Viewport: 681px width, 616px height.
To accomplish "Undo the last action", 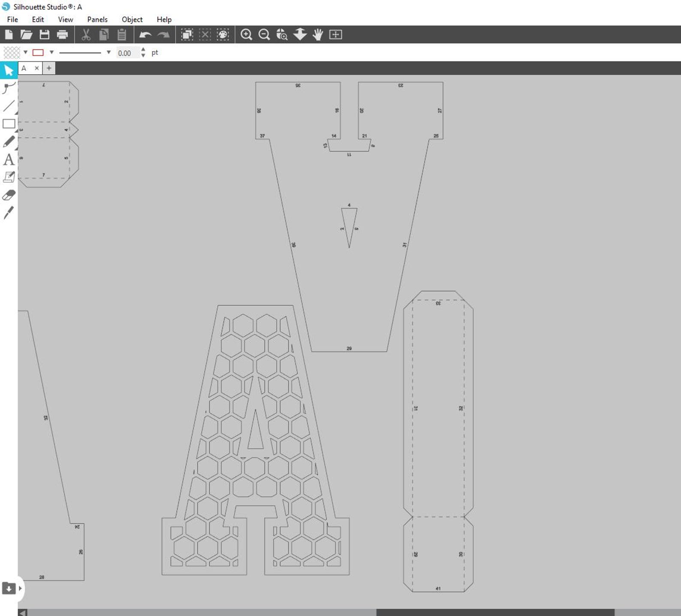I will pos(145,35).
